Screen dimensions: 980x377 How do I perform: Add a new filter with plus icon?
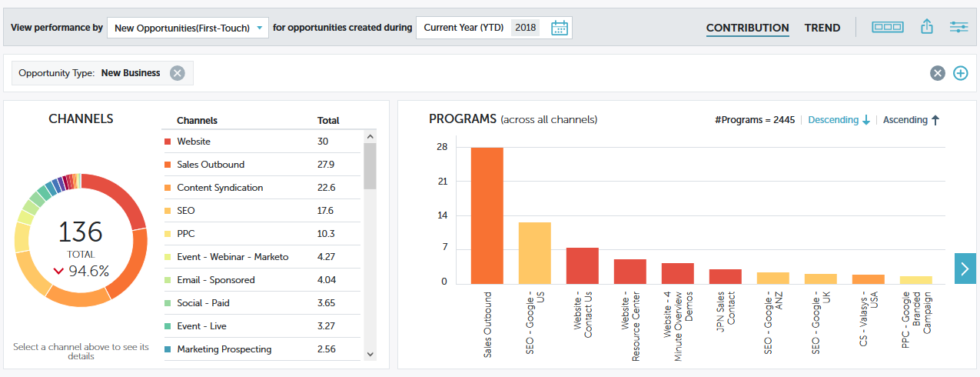point(960,73)
